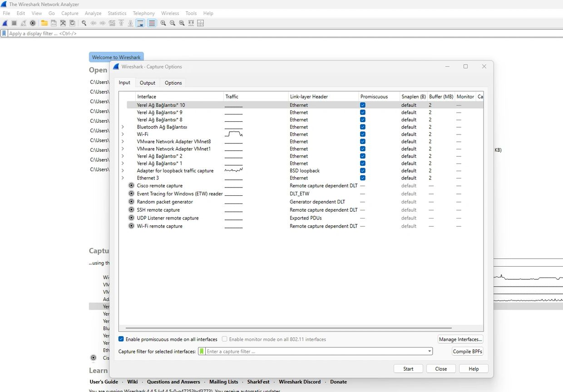Click the capture options gear icon in toolbar
The width and height of the screenshot is (563, 392).
point(33,23)
